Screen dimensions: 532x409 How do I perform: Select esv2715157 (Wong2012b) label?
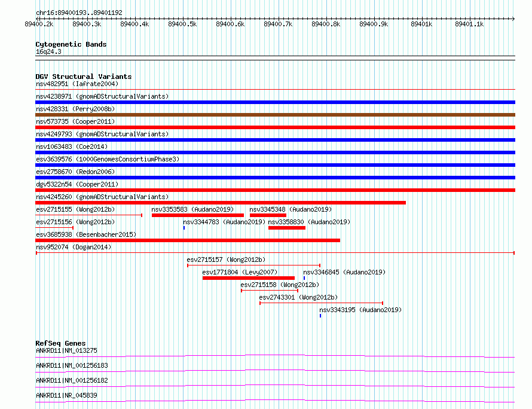226,260
